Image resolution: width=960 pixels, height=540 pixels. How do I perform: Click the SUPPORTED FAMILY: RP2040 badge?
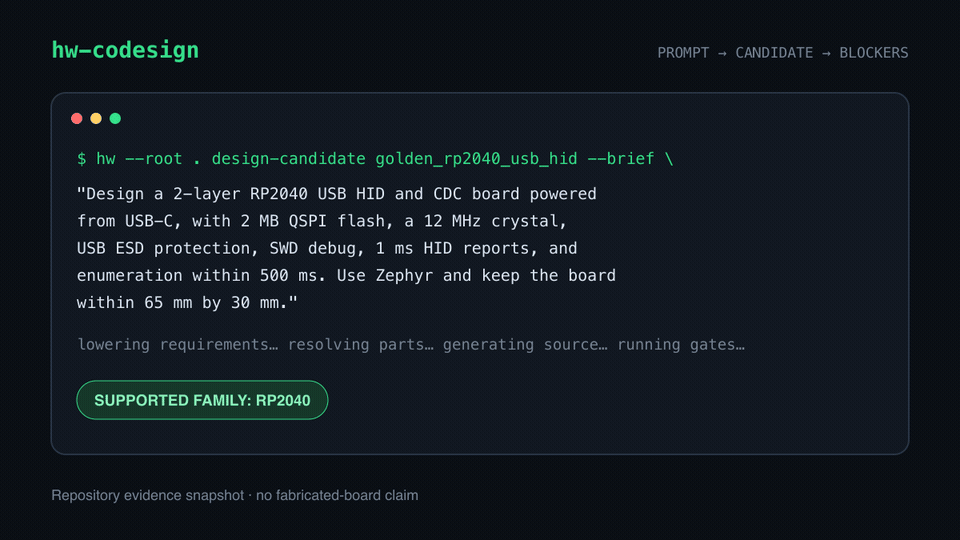[202, 400]
